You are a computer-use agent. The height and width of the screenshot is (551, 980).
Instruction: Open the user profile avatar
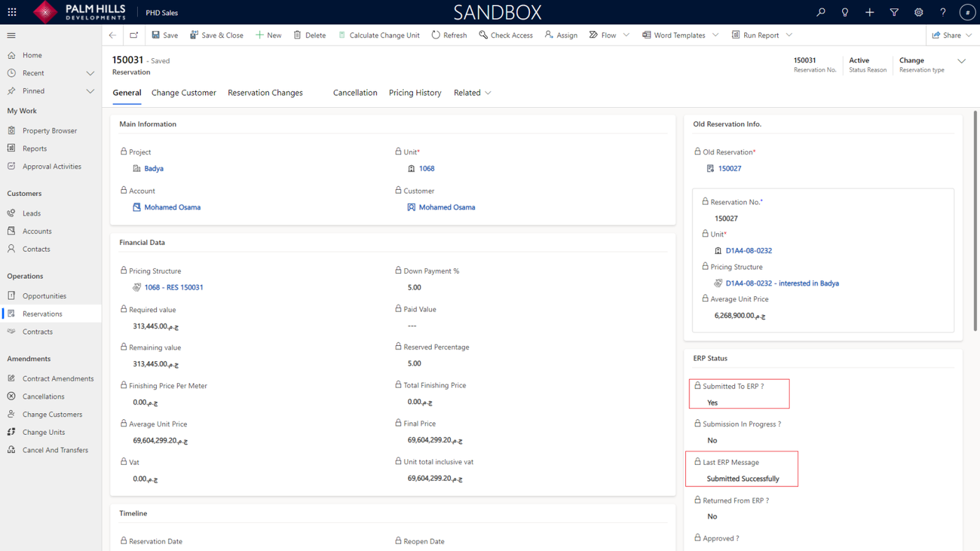pos(967,12)
